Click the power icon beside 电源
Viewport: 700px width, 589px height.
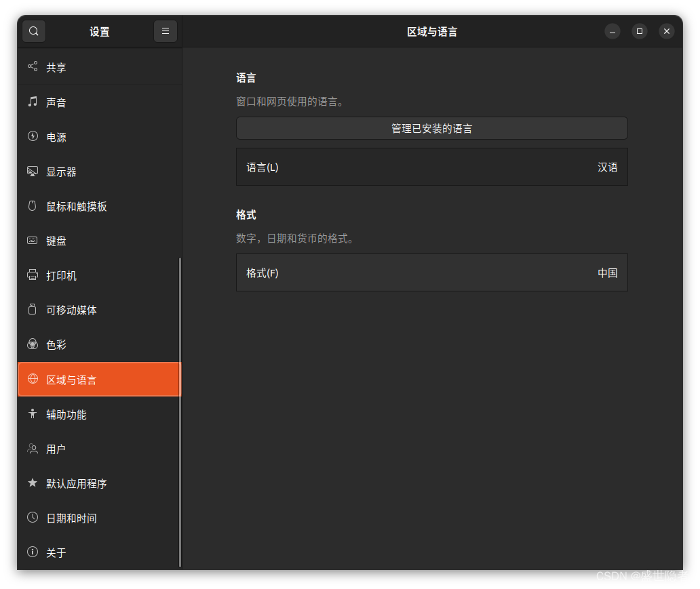[33, 136]
